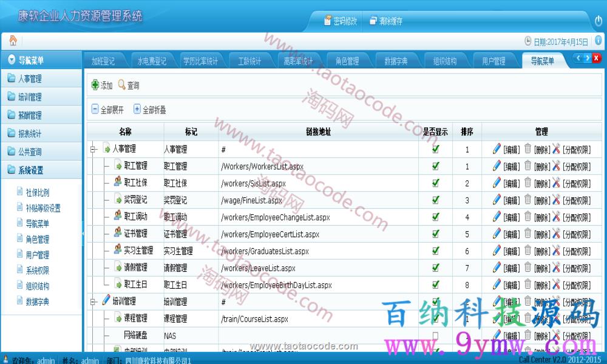Click the help icon beside the date

pyautogui.click(x=598, y=41)
